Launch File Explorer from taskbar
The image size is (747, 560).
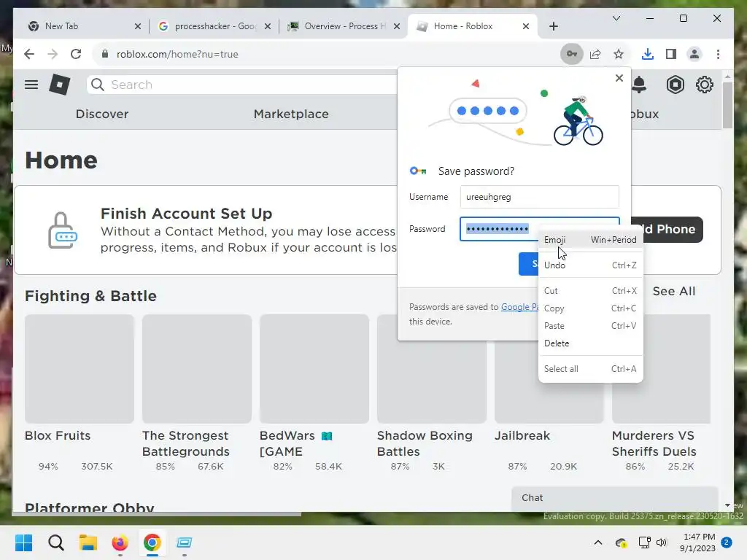tap(88, 542)
